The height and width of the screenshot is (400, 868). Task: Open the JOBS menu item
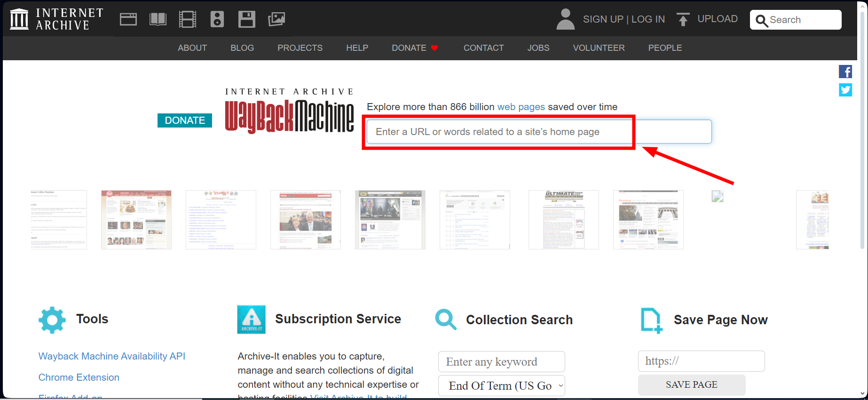pyautogui.click(x=538, y=48)
